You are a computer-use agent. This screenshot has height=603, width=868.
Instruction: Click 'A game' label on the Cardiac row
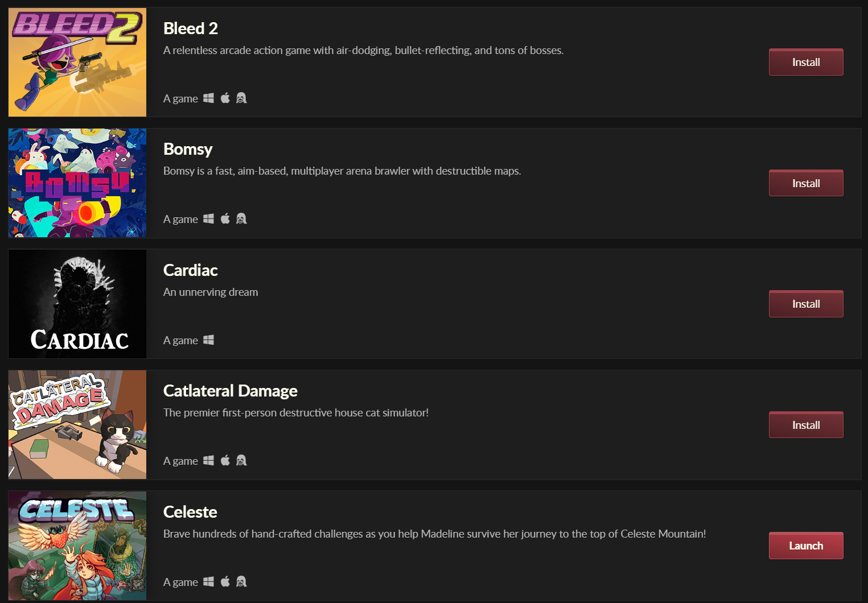(180, 340)
